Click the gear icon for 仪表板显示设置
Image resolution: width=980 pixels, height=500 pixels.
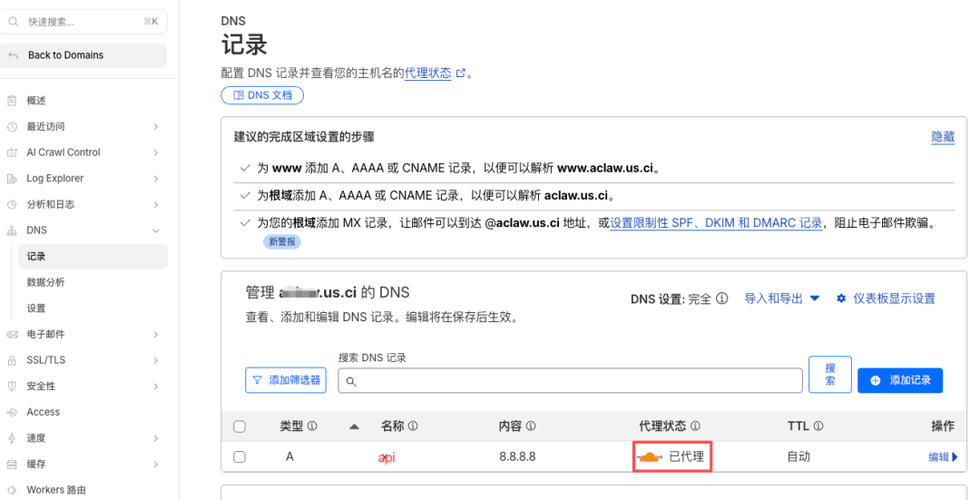click(841, 299)
